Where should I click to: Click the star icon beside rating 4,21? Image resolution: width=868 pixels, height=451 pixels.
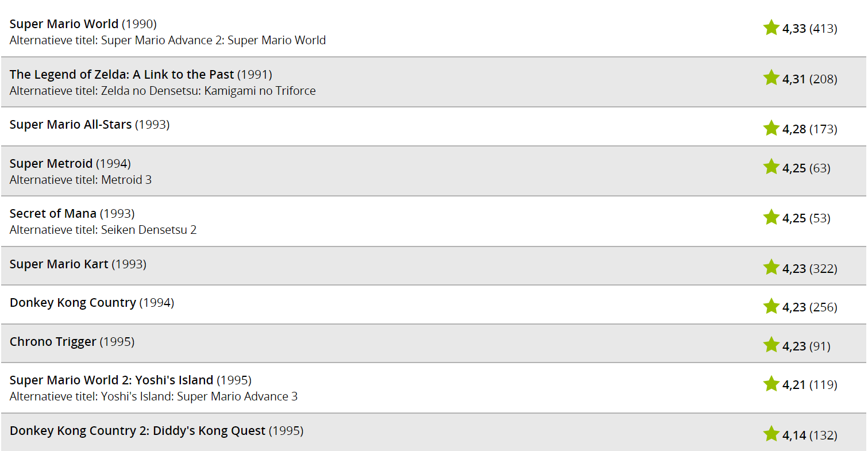(771, 383)
